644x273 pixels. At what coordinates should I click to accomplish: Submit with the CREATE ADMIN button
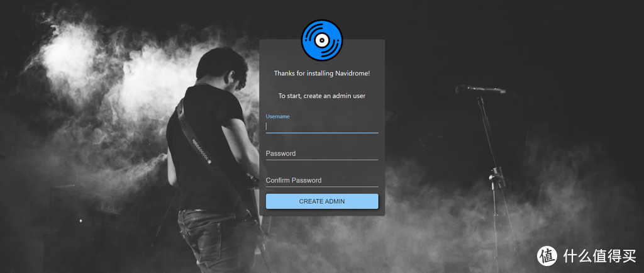[x=322, y=201]
